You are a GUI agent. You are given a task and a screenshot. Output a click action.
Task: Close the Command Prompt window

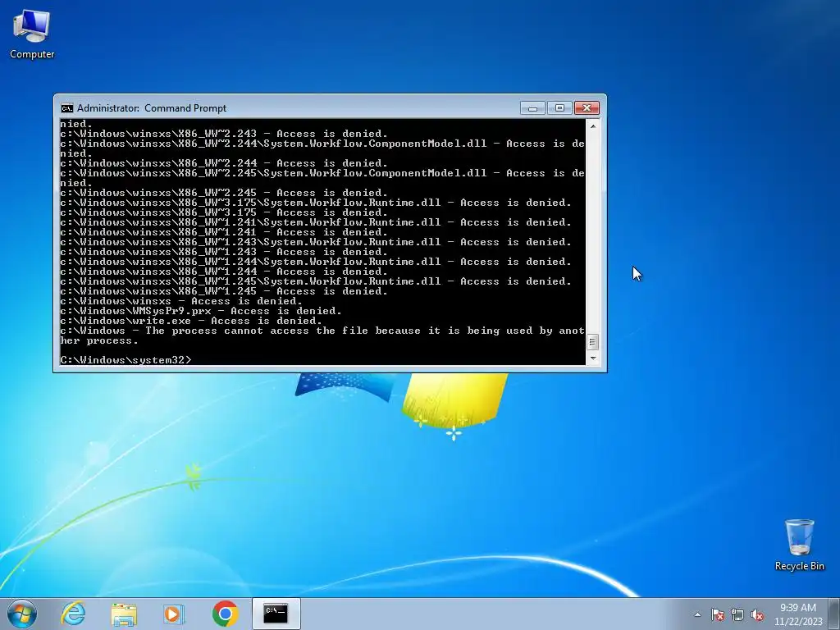(587, 108)
